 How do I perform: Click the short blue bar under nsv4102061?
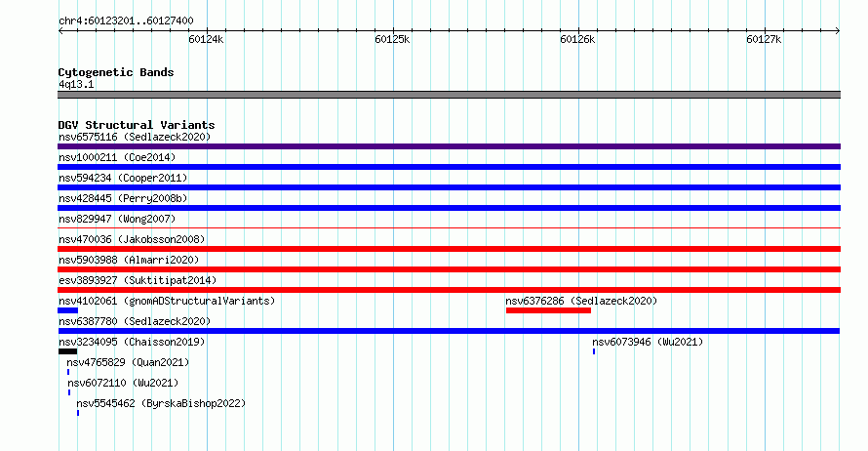pyautogui.click(x=67, y=310)
